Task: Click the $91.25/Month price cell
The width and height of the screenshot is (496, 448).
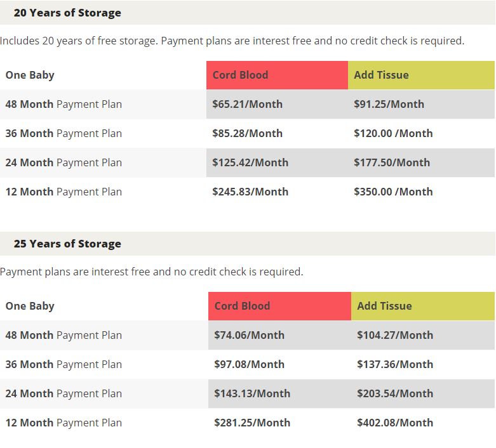Action: coord(421,104)
